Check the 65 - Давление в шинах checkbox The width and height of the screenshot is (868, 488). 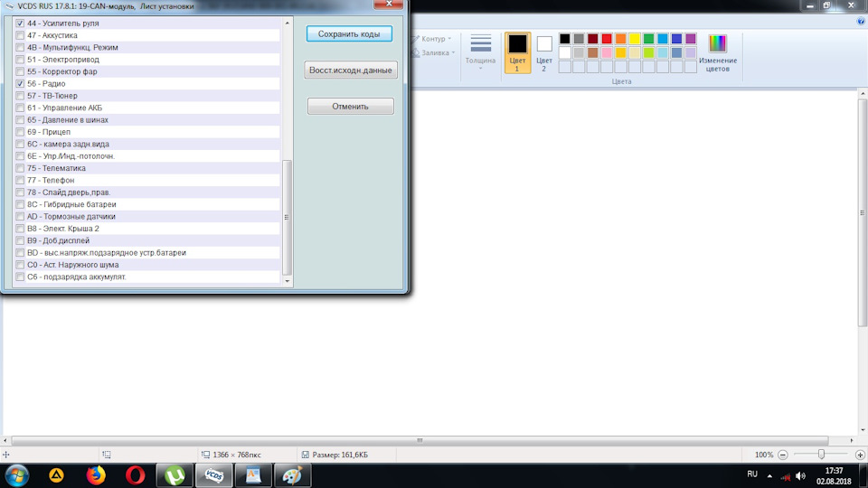click(20, 120)
